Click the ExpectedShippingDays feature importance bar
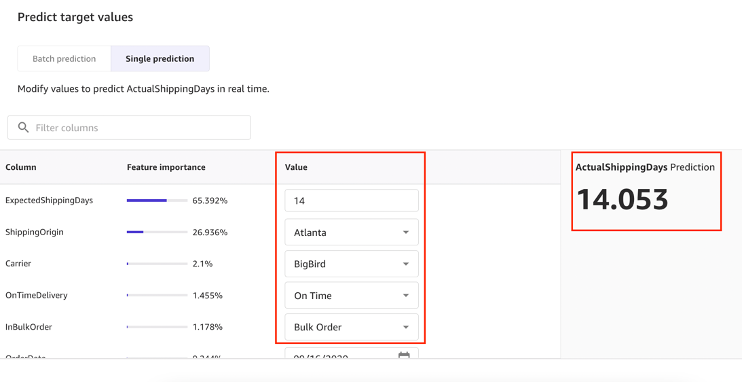The width and height of the screenshot is (743, 383). coord(157,201)
